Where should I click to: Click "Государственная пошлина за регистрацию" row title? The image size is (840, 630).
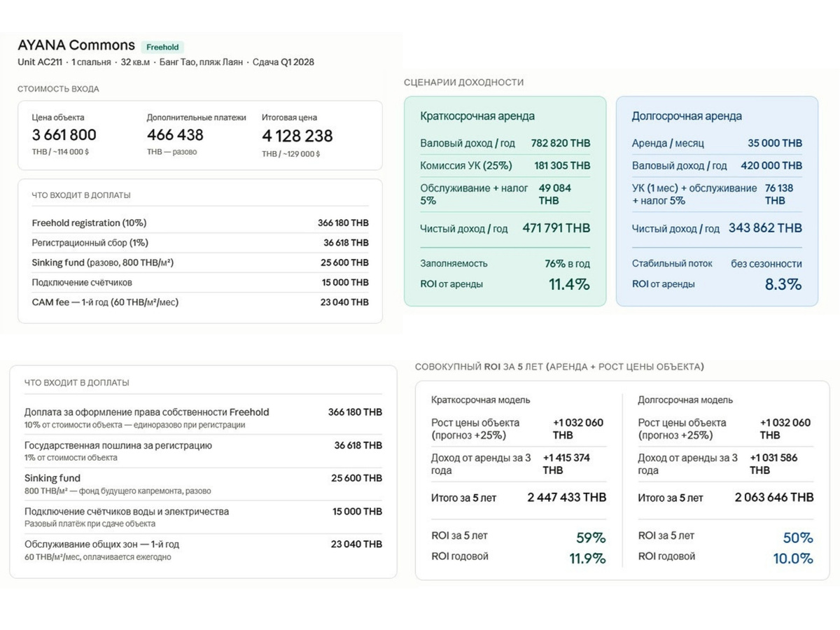pos(118,445)
